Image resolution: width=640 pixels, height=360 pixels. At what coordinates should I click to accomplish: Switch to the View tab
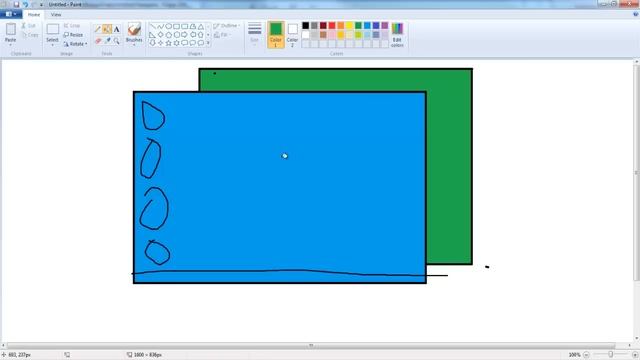point(56,14)
